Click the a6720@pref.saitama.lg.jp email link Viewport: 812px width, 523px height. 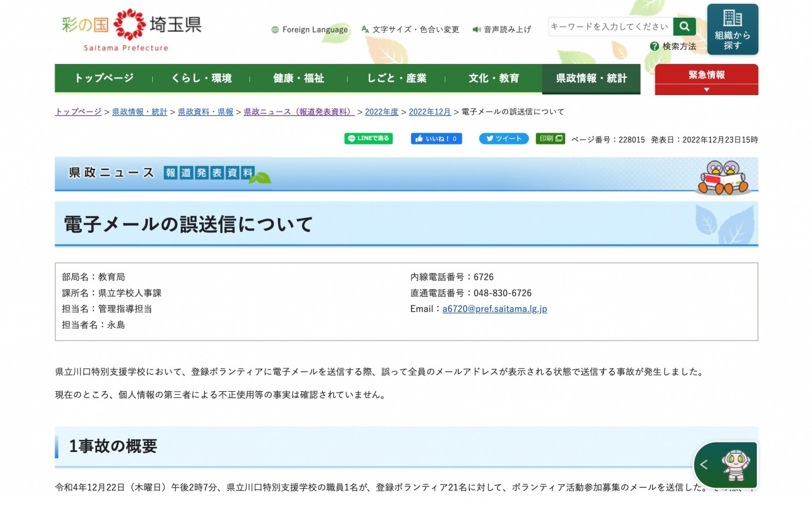[494, 309]
